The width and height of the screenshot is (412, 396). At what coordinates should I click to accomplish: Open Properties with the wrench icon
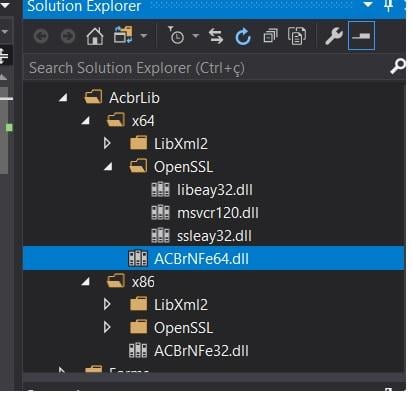tap(334, 36)
